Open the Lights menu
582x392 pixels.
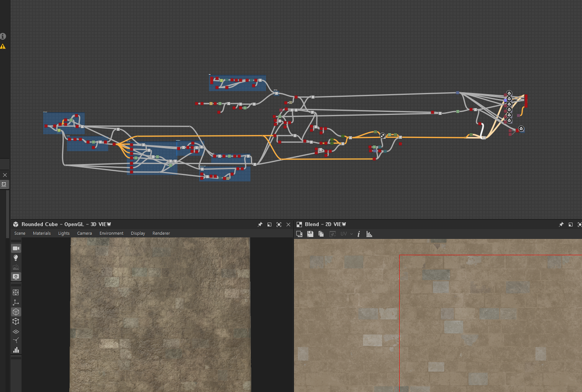coord(64,233)
